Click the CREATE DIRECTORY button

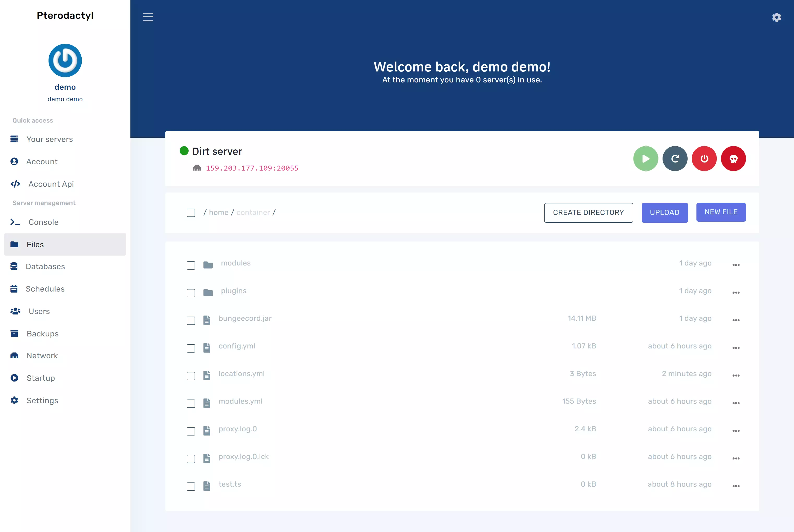tap(588, 213)
